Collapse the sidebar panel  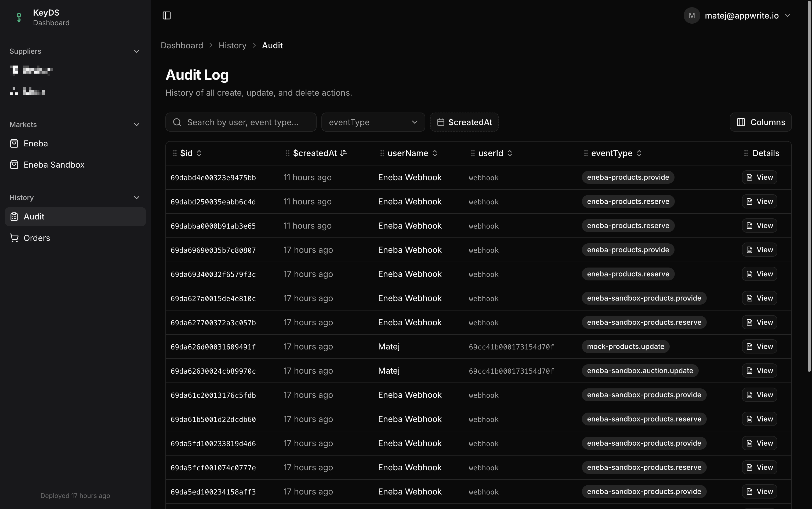[166, 15]
